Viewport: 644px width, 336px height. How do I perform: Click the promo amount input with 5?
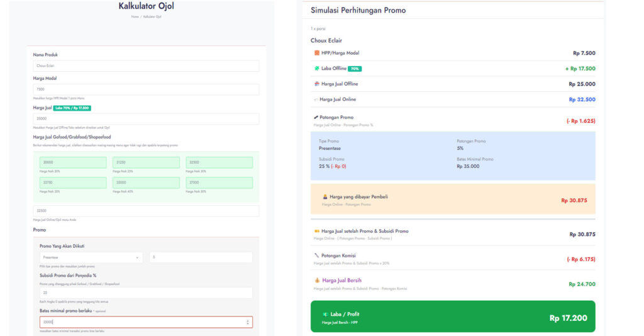201,257
